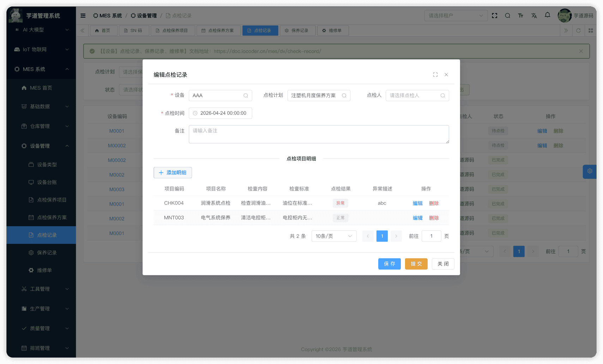Refresh the current tab with the reload icon
This screenshot has width=603, height=364.
pyautogui.click(x=578, y=30)
